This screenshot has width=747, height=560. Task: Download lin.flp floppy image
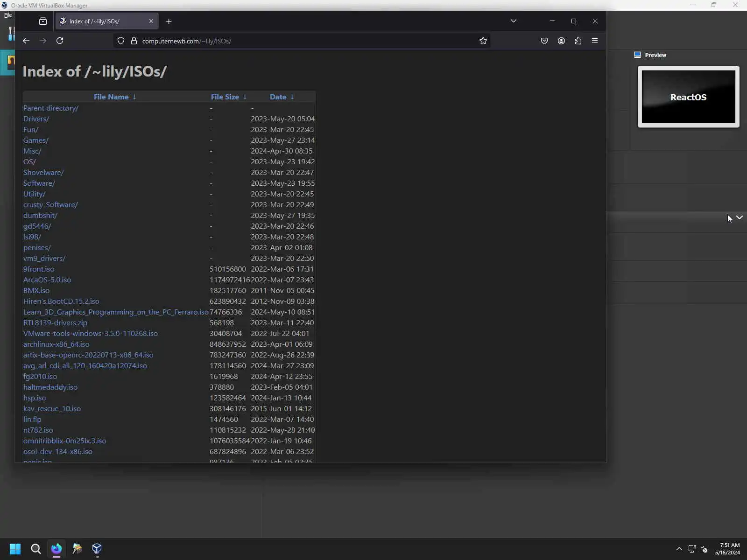point(32,420)
